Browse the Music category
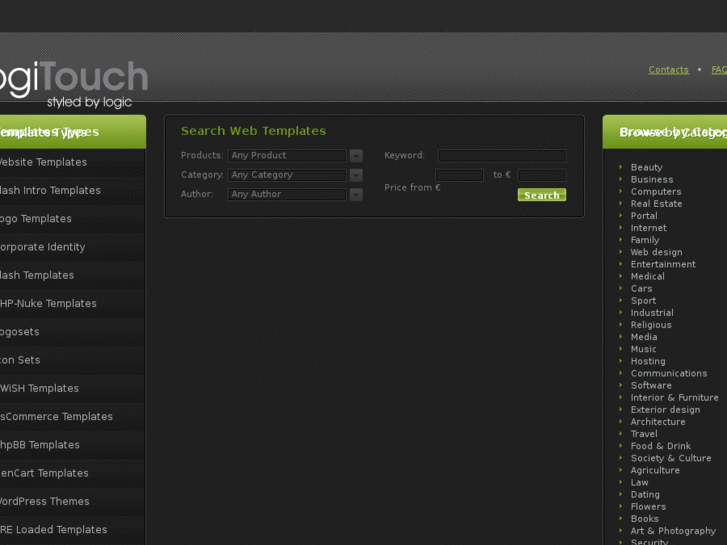The width and height of the screenshot is (727, 545). click(x=643, y=349)
